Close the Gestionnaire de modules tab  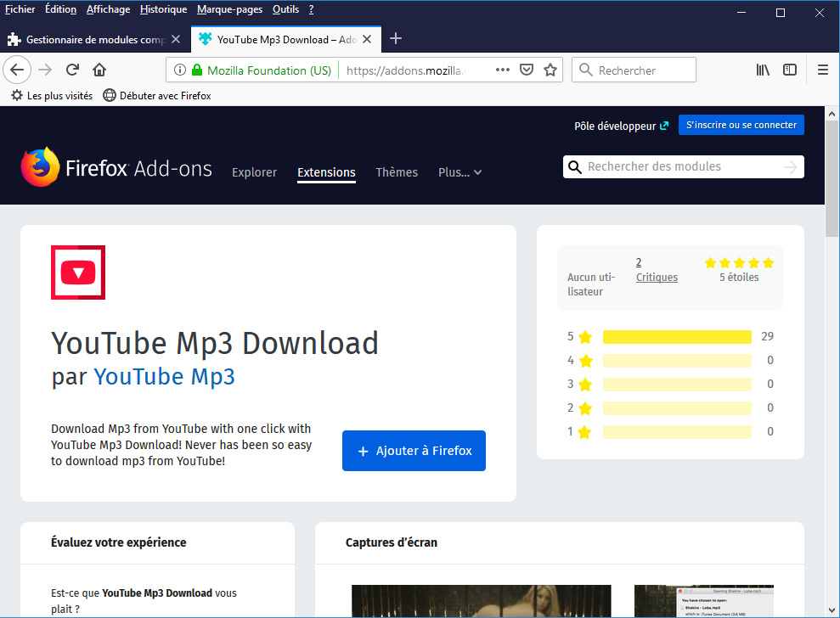point(176,39)
